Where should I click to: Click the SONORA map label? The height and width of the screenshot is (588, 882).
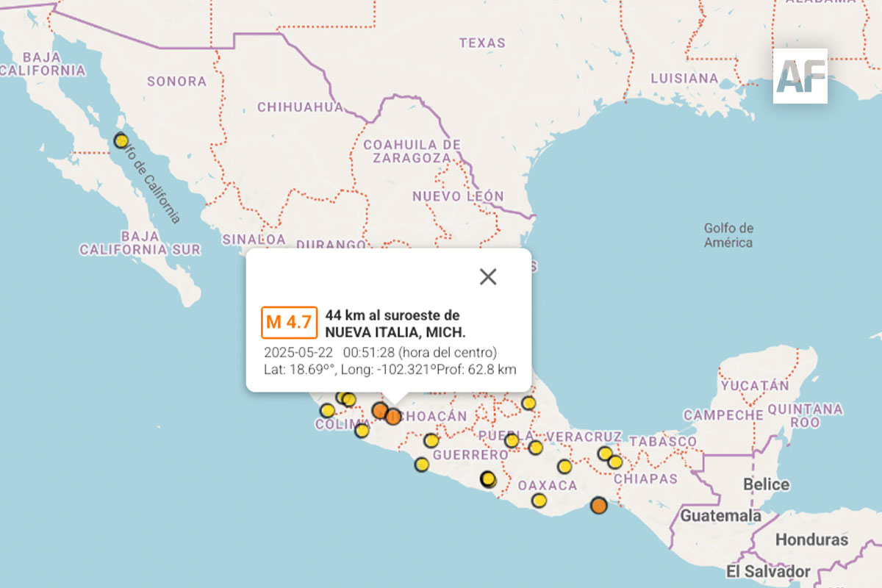176,81
